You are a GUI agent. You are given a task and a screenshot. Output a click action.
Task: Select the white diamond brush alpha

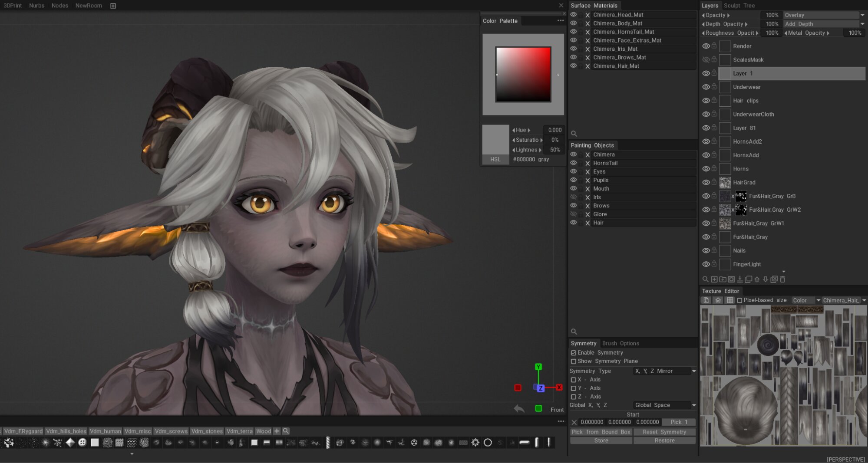tap(70, 443)
